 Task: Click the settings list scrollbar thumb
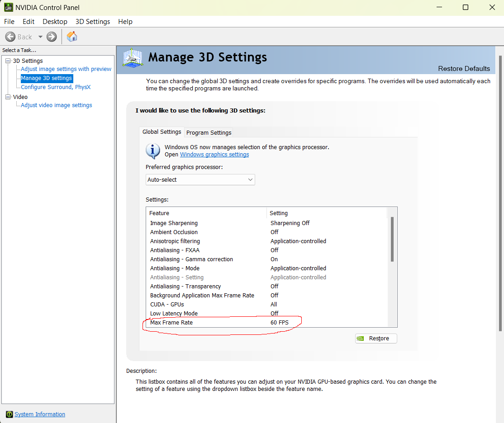392,239
